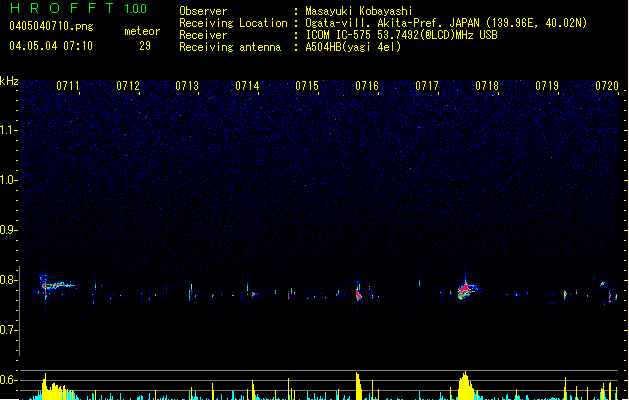This screenshot has height=400, width=629.
Task: Click the 0717 time marker
Action: click(x=427, y=86)
